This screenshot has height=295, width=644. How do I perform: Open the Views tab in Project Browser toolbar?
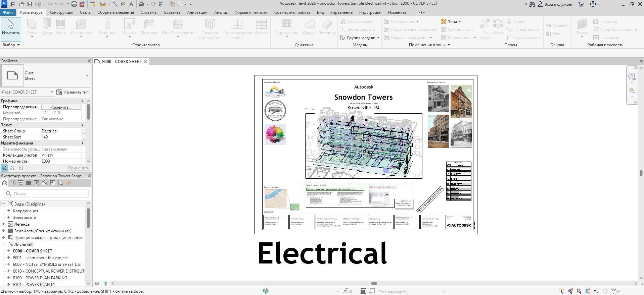click(x=12, y=183)
